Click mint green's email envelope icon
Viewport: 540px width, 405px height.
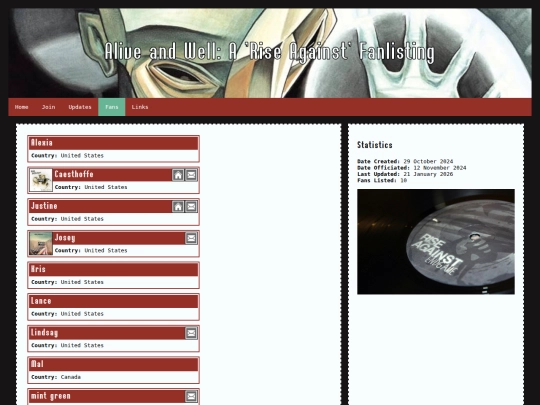(x=191, y=396)
